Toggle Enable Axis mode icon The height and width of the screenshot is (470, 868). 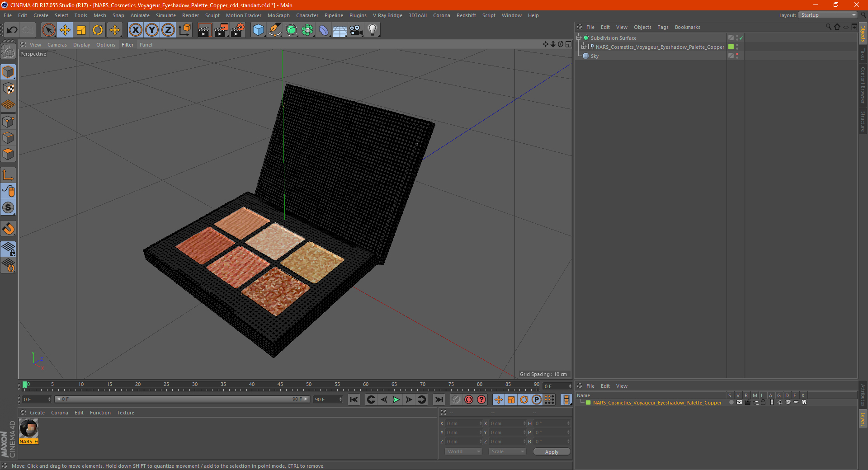coord(8,175)
